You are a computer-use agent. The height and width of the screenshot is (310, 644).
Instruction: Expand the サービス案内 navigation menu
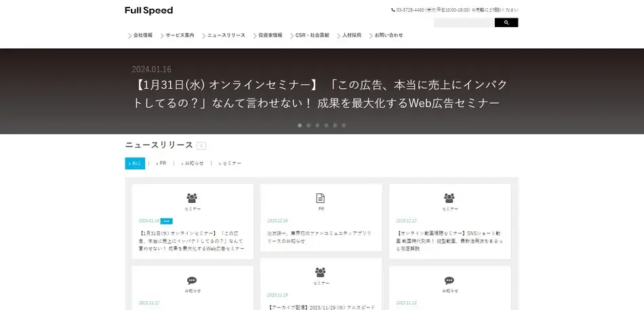pyautogui.click(x=180, y=35)
